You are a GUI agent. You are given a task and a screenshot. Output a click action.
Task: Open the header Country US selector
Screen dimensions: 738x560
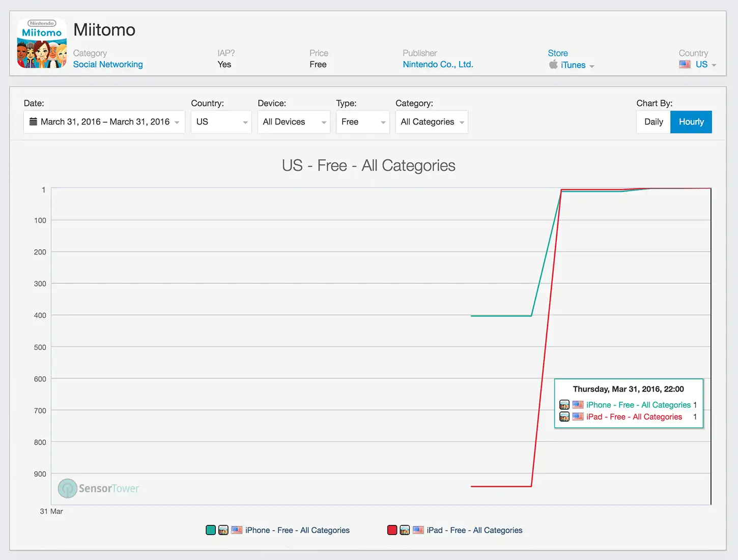pyautogui.click(x=698, y=64)
